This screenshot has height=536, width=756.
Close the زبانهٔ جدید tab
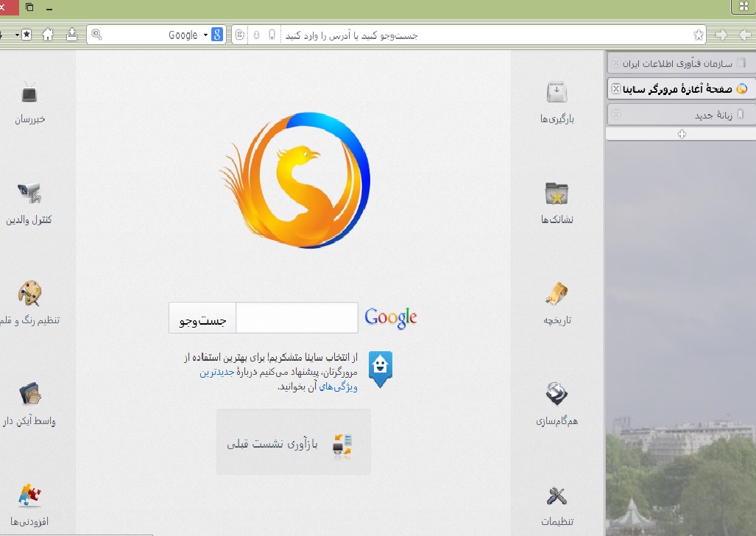pos(615,114)
